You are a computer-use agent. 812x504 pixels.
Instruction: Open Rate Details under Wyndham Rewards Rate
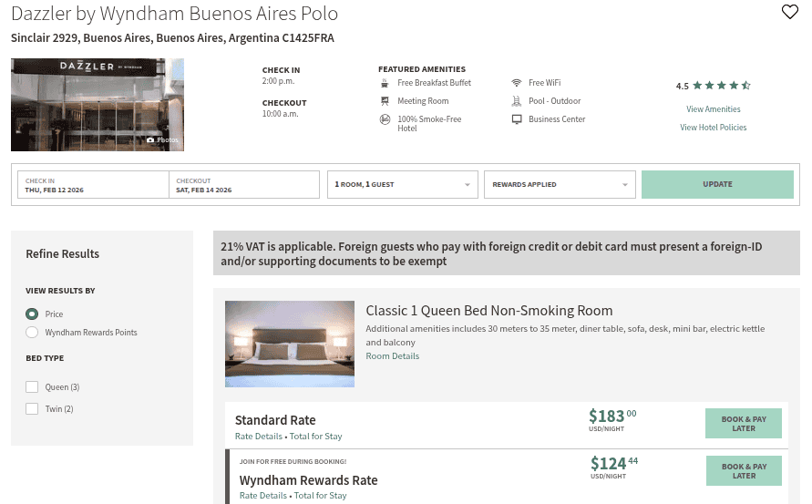point(263,495)
